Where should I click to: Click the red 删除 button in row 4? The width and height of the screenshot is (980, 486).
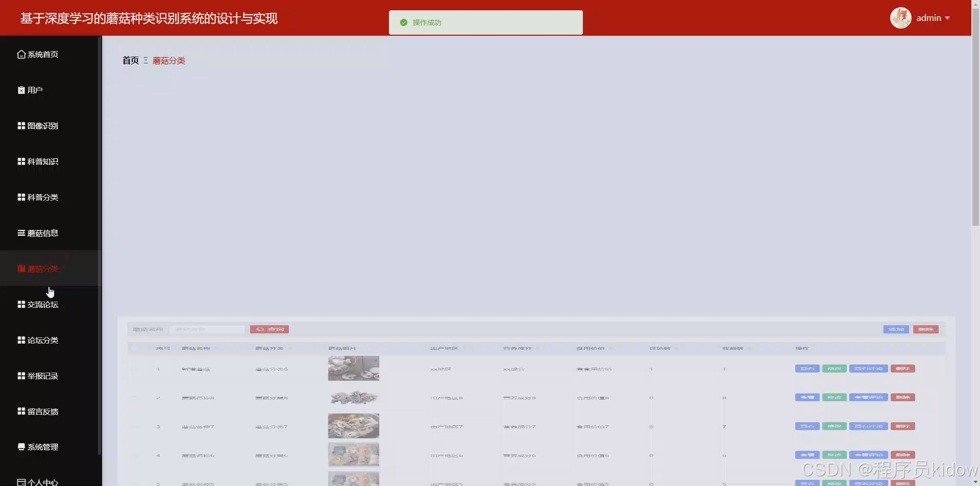[x=903, y=455]
